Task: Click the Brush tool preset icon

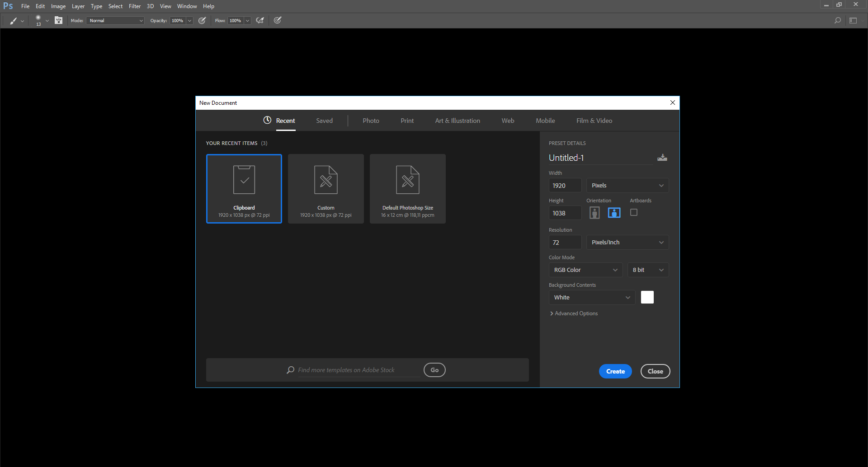Action: 14,20
